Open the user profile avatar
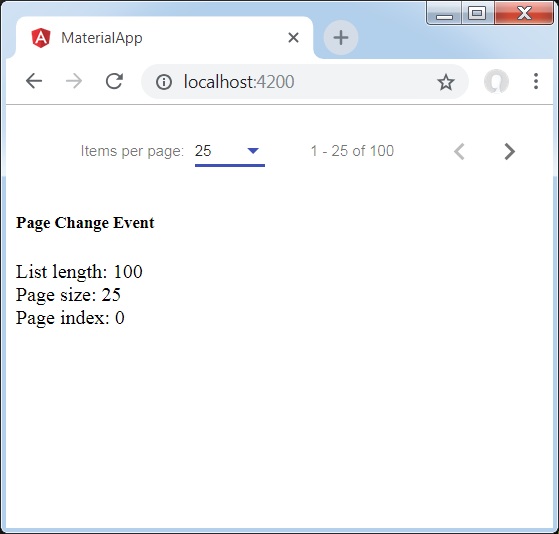Viewport: 559px width, 534px height. (x=496, y=81)
